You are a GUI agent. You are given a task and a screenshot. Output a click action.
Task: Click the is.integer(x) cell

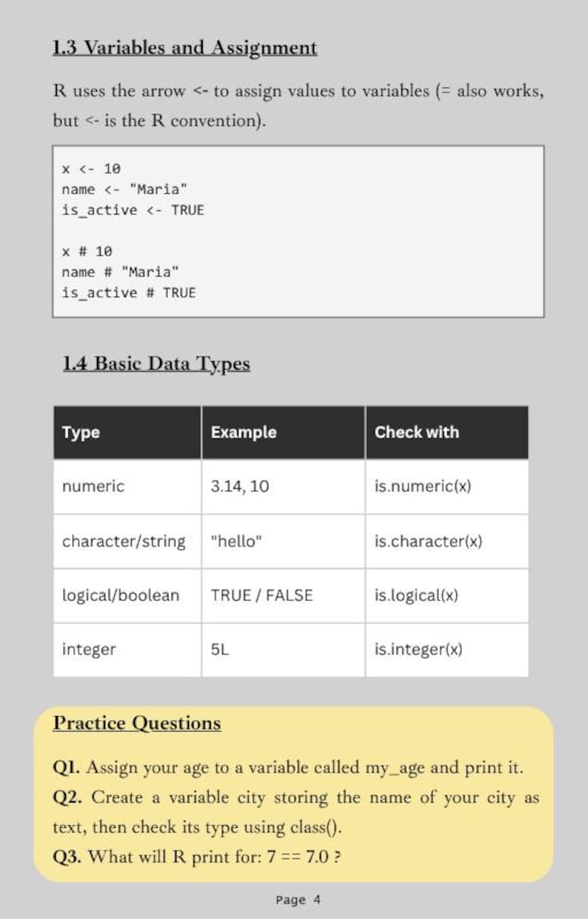coord(447,649)
